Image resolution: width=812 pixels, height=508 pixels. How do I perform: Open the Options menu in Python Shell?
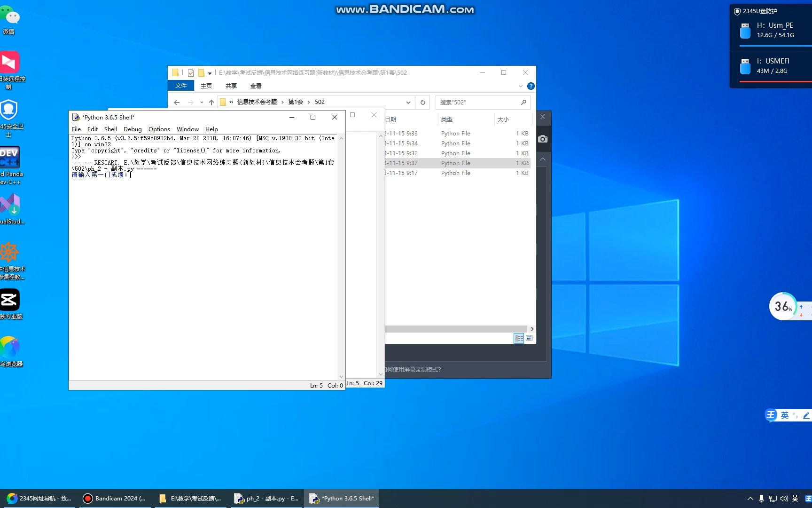click(159, 129)
